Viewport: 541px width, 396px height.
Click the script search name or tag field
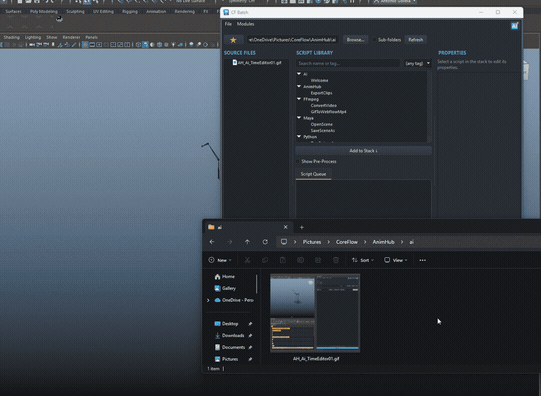[x=347, y=63]
